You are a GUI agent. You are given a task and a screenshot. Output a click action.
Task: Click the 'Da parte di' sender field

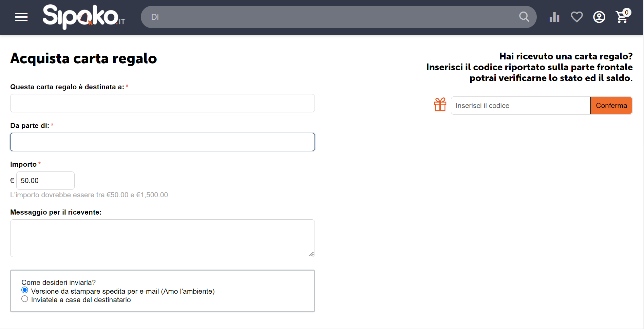coord(162,142)
